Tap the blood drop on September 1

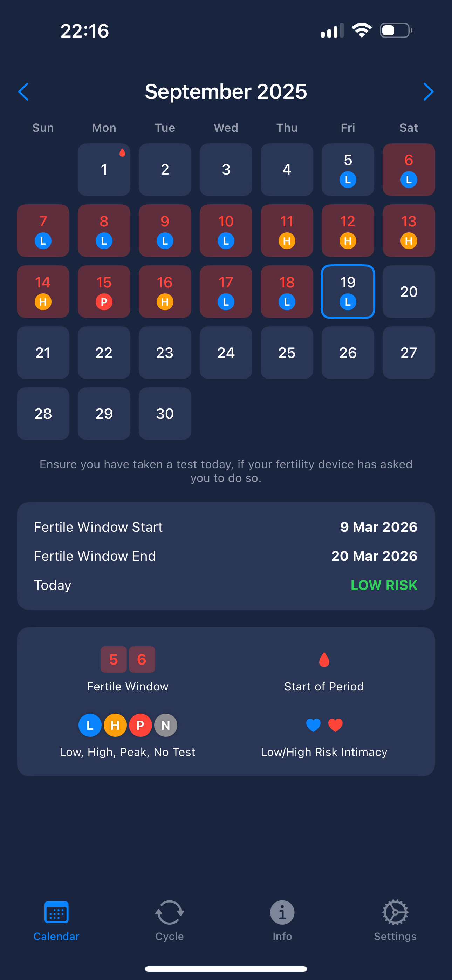[x=123, y=153]
